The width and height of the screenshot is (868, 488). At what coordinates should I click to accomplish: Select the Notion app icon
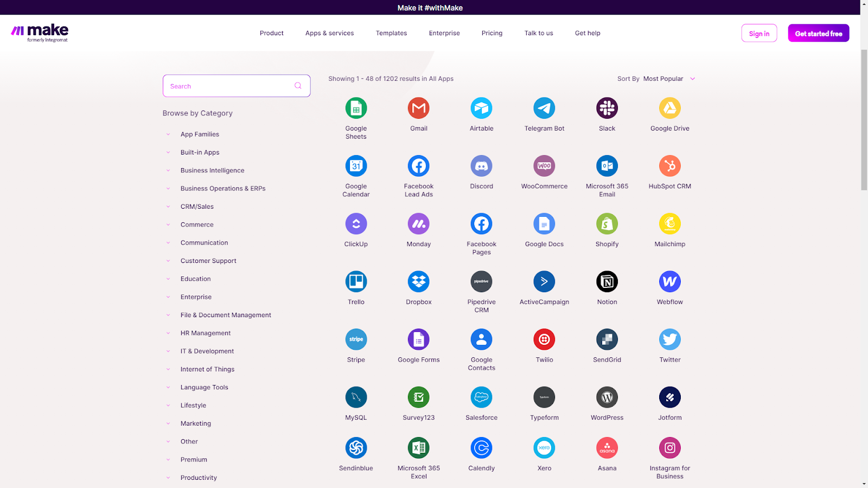[607, 281]
